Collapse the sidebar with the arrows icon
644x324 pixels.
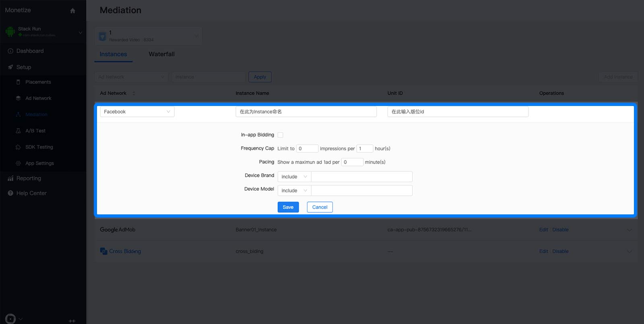coord(72,321)
